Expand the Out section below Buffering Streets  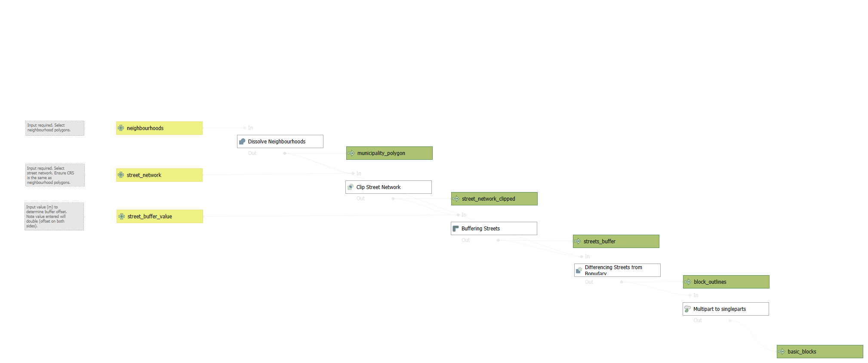(x=466, y=240)
